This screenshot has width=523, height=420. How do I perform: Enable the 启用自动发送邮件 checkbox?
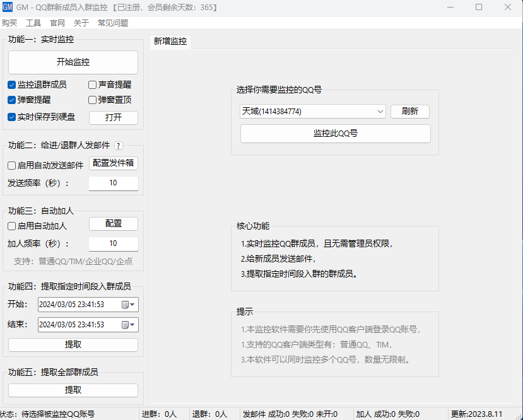[12, 165]
